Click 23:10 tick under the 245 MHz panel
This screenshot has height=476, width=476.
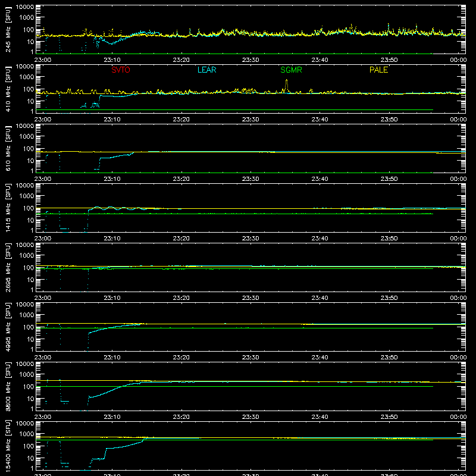pos(112,60)
